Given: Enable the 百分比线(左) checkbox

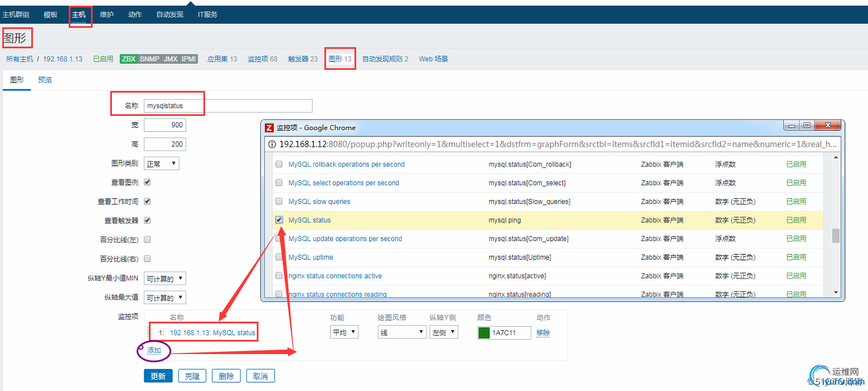Looking at the screenshot, I should pos(147,239).
